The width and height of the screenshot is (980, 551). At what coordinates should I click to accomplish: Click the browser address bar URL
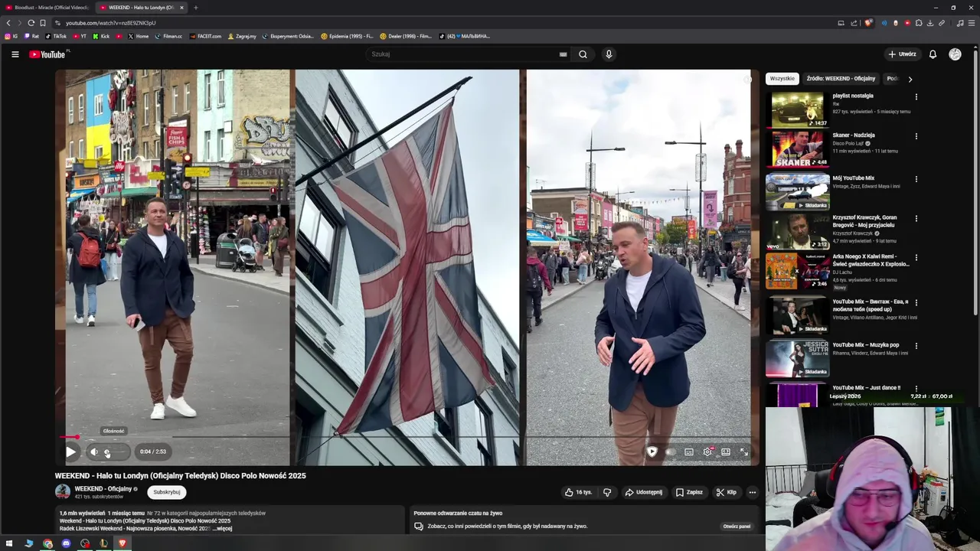coord(110,23)
